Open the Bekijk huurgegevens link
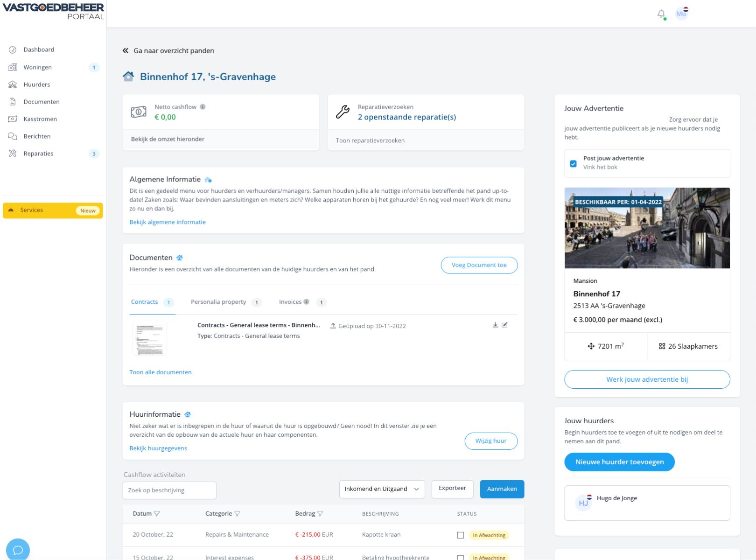The image size is (756, 560). [158, 448]
